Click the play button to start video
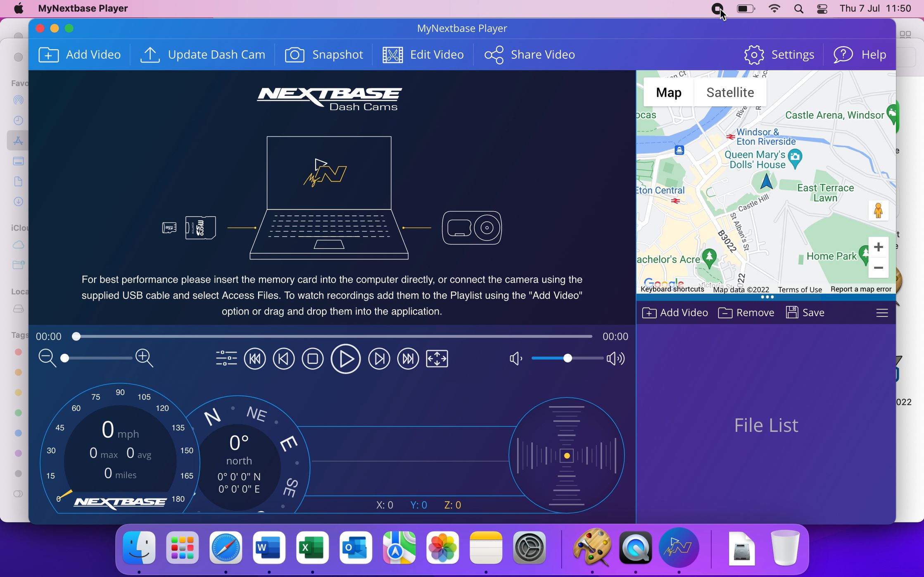Screen dimensions: 924x577 tap(345, 358)
